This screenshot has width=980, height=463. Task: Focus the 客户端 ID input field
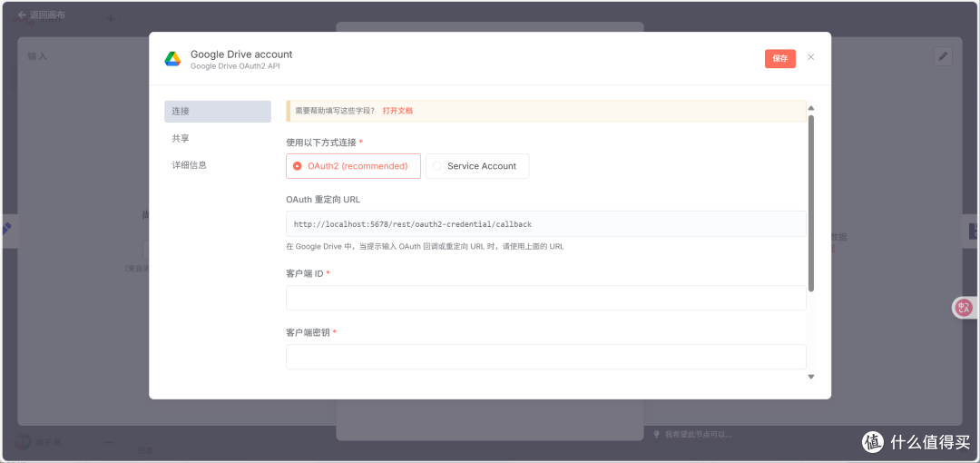pyautogui.click(x=545, y=298)
